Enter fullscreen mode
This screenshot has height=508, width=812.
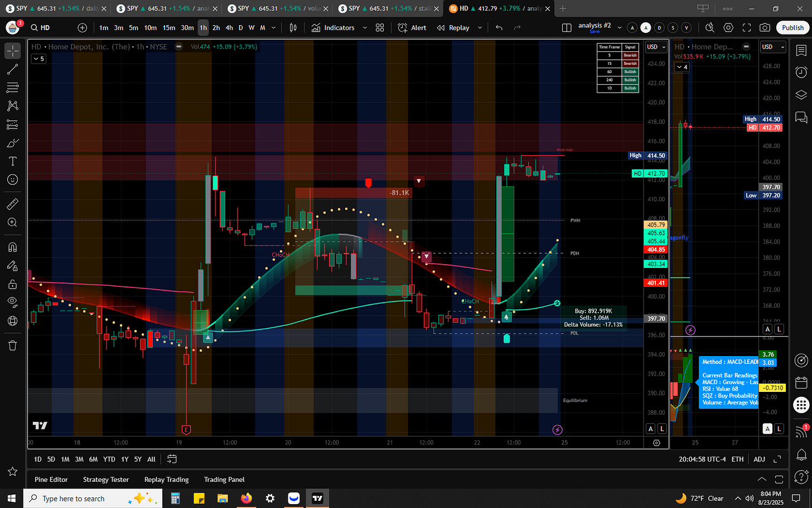pos(747,27)
